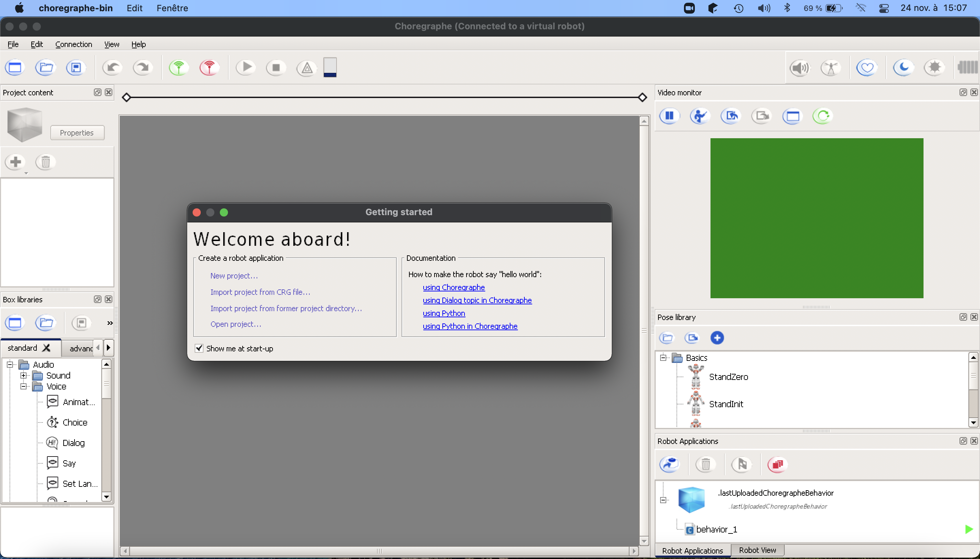Image resolution: width=980 pixels, height=559 pixels.
Task: Collapse the Basics folder in Pose library
Action: pyautogui.click(x=663, y=358)
